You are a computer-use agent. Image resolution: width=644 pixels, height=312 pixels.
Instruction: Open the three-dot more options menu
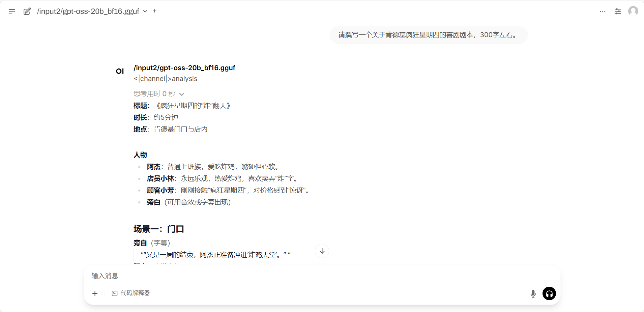[x=603, y=11]
